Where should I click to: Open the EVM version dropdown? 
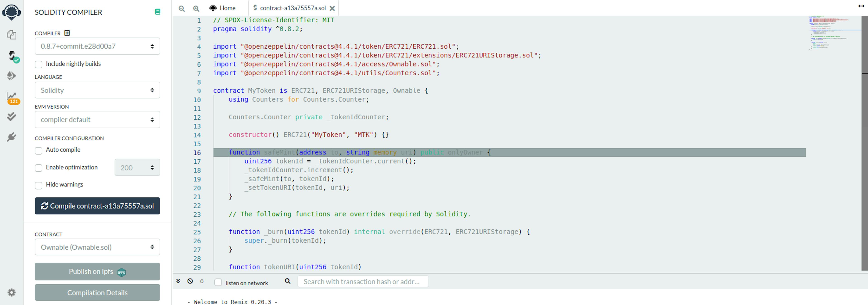[97, 120]
